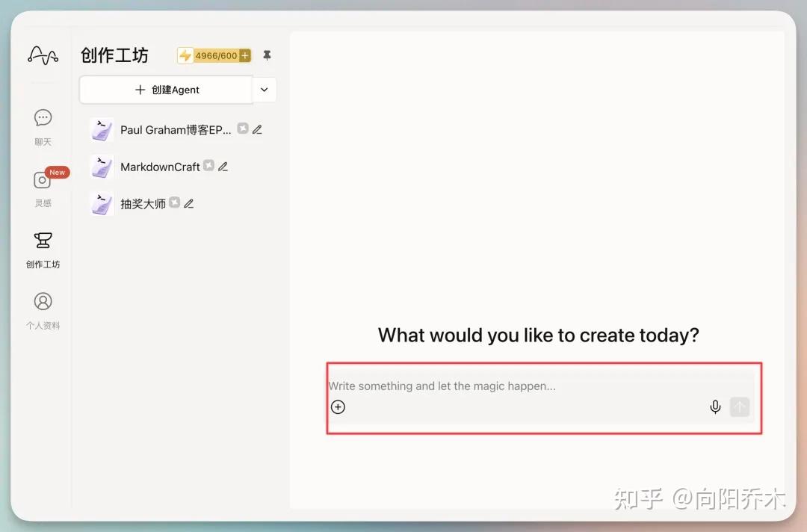Edit MarkdownCraft using its pencil icon
Image resolution: width=807 pixels, height=532 pixels.
click(224, 167)
